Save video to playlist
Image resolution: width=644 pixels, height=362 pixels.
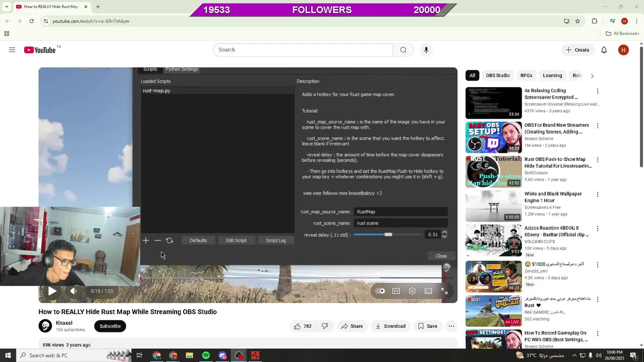(428, 326)
